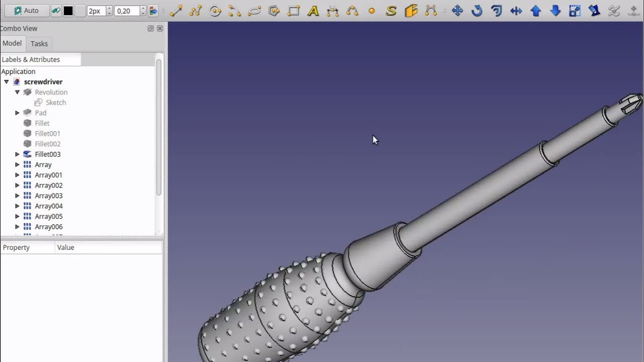Image resolution: width=644 pixels, height=362 pixels.
Task: Select the Text annotation tool
Action: (313, 11)
